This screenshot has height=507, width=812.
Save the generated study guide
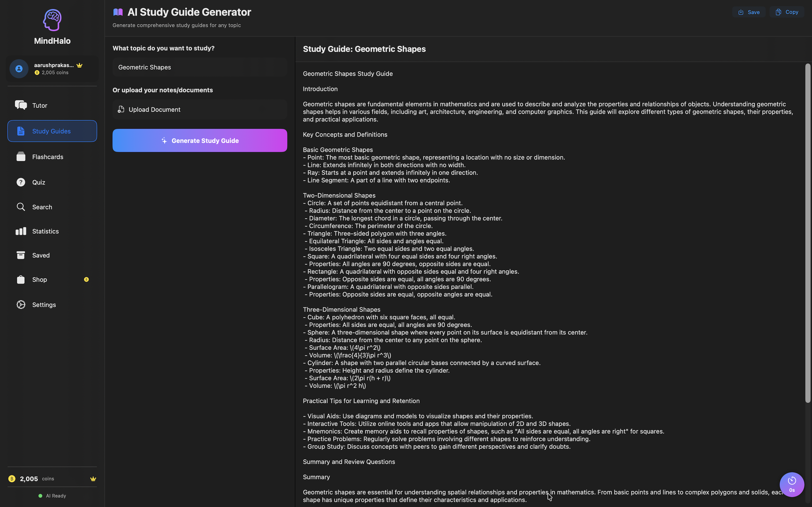(749, 12)
